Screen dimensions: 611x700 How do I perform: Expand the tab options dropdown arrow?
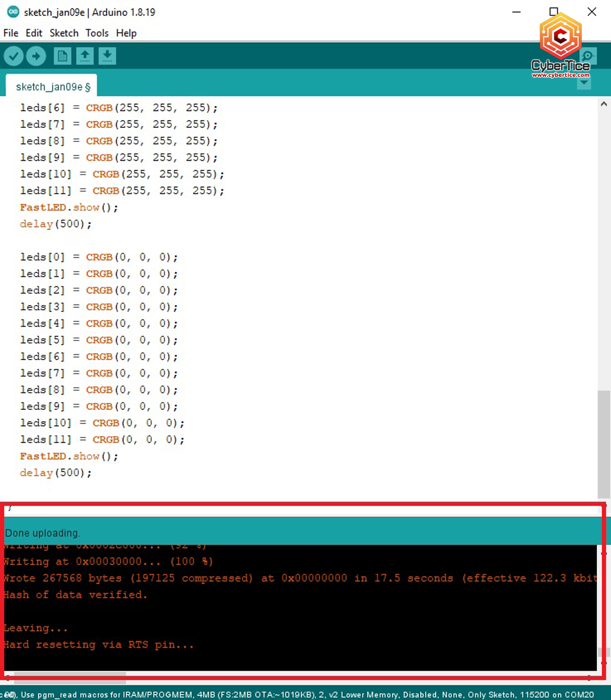[x=584, y=83]
